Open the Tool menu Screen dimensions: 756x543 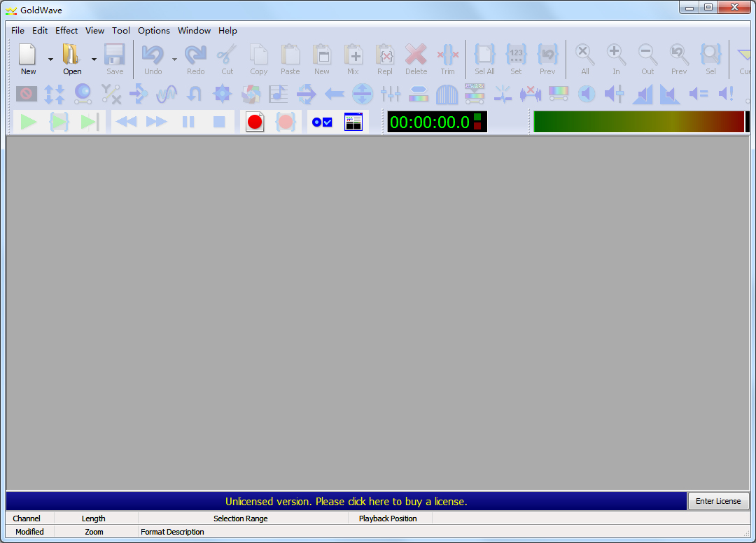[x=121, y=30]
